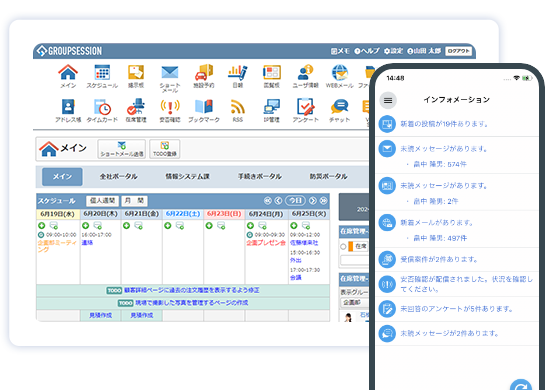
Task: Open the 在席管理 presence icon
Action: (136, 107)
